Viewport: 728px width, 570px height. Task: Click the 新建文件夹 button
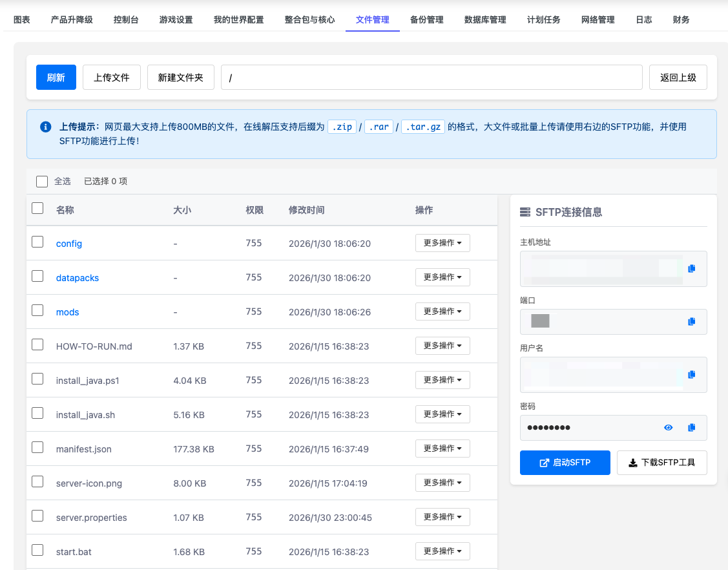tap(181, 77)
